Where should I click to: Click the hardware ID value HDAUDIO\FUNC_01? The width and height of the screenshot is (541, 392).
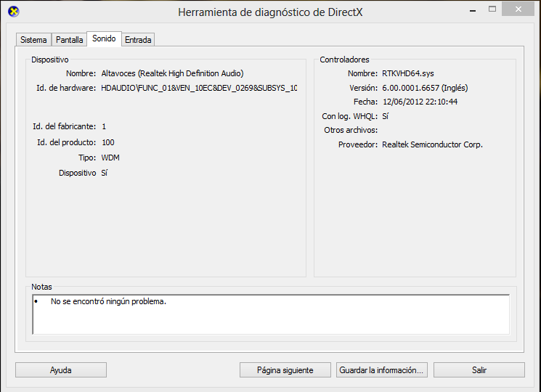click(x=199, y=88)
